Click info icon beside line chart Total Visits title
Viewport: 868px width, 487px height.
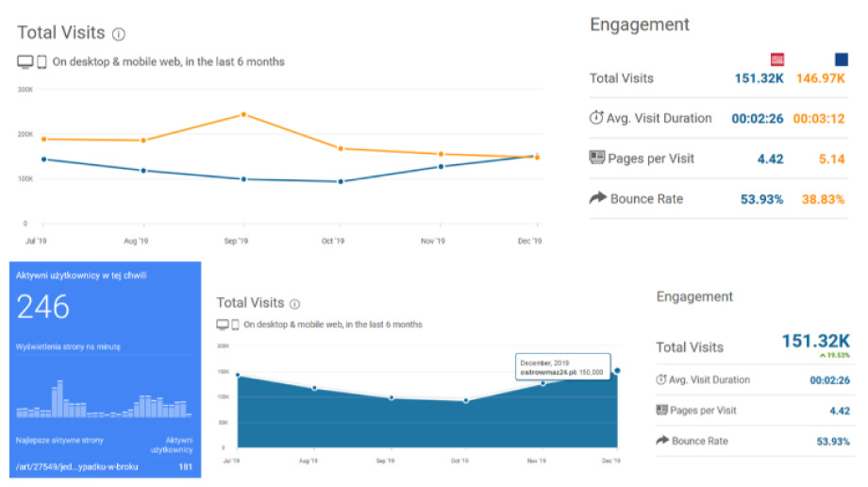(119, 34)
